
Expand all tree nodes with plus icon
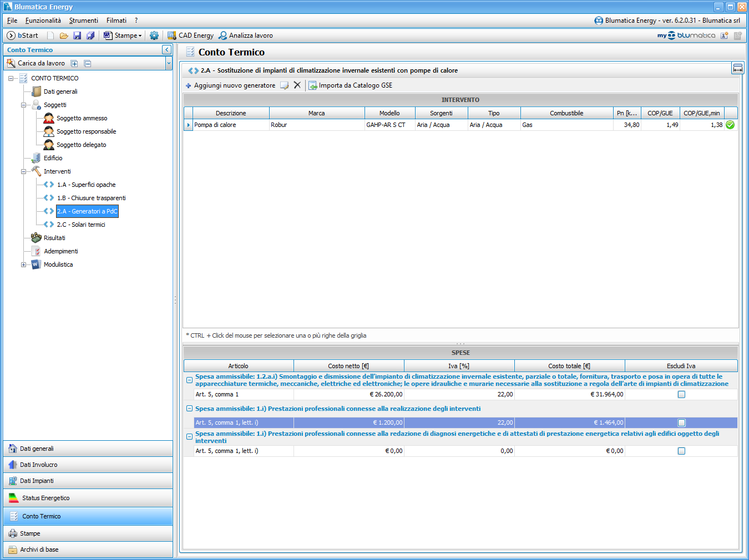[74, 64]
